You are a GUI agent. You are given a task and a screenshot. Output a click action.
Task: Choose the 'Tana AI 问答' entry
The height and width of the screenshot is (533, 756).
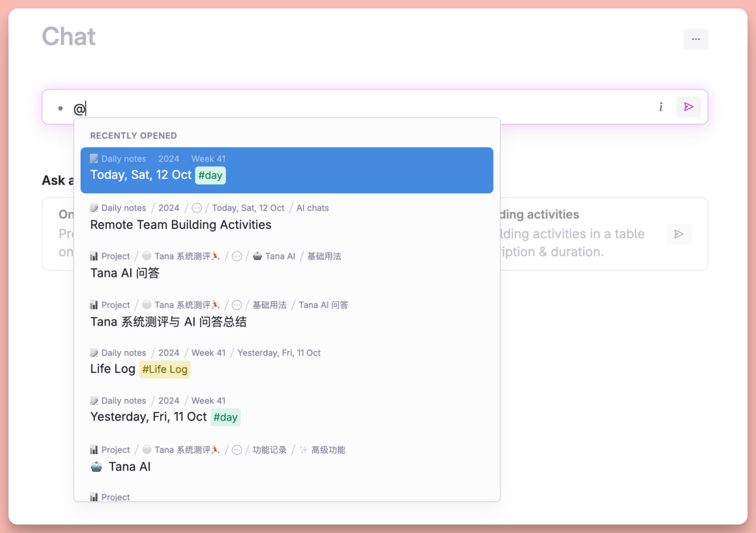point(287,266)
